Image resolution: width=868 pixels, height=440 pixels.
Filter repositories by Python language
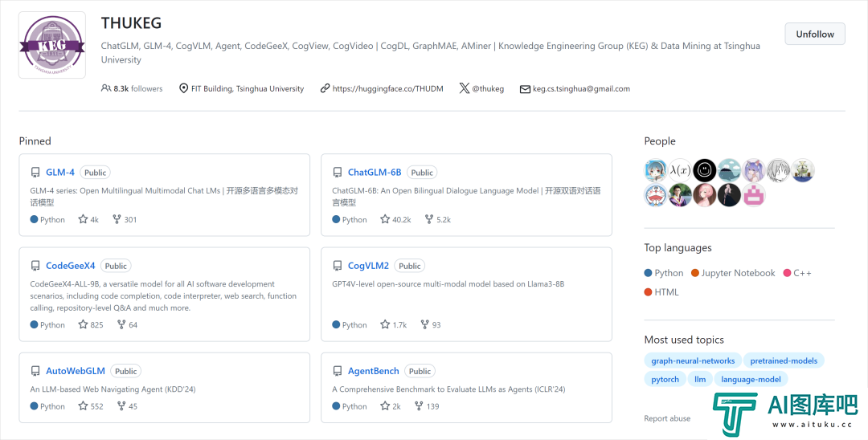[664, 273]
